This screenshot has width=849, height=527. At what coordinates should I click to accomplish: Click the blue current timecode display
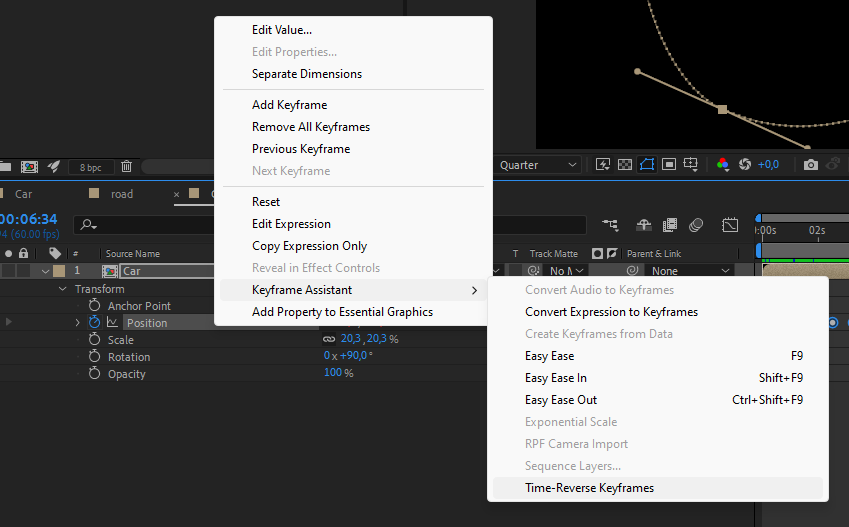(30, 219)
